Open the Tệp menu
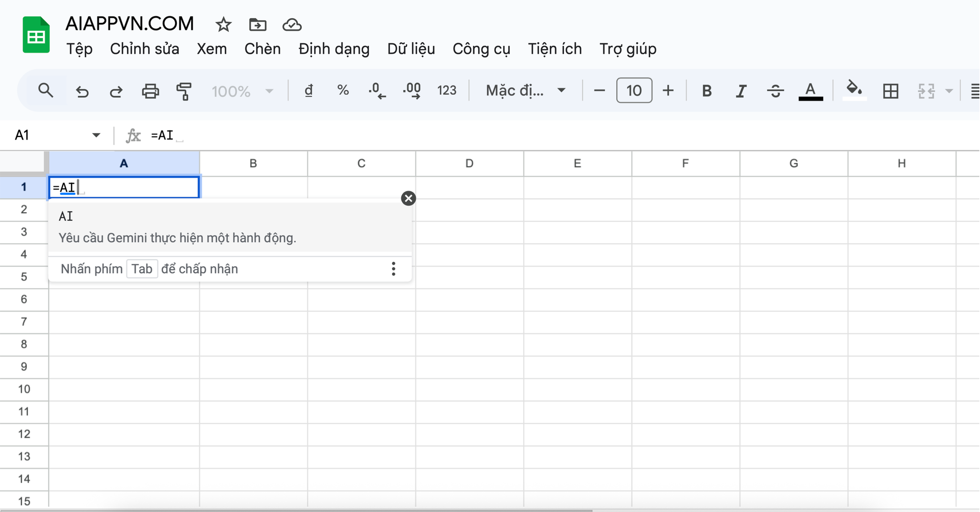The image size is (980, 512). coord(79,49)
